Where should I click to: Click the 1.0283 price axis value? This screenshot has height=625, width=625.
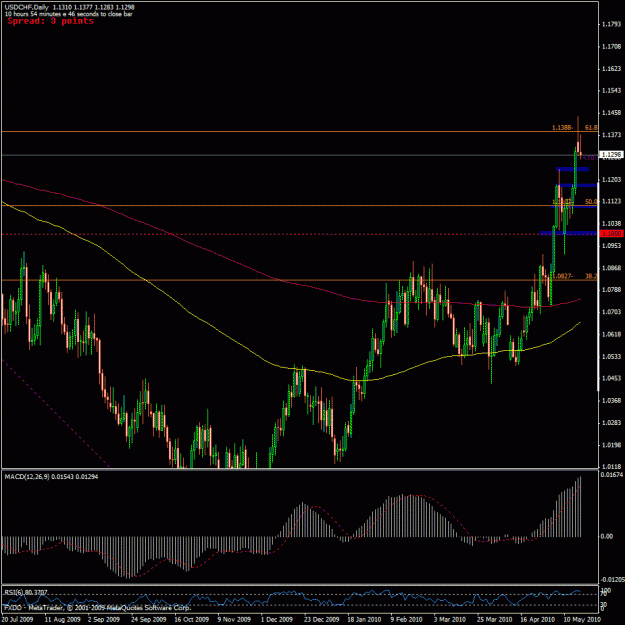tap(611, 423)
